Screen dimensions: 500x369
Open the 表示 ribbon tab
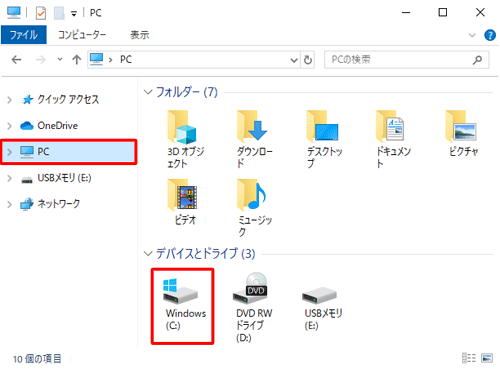(x=139, y=35)
